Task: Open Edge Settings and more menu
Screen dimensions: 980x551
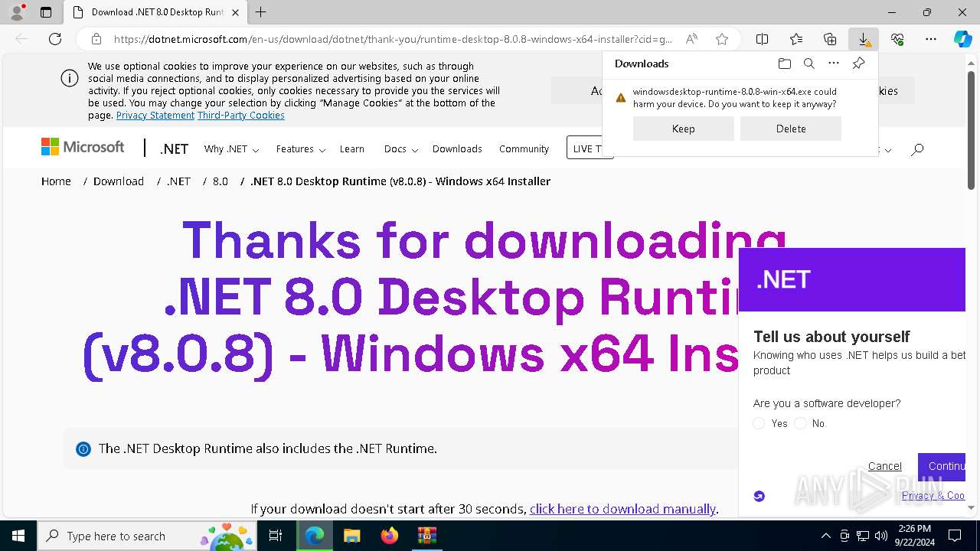Action: coord(931,39)
